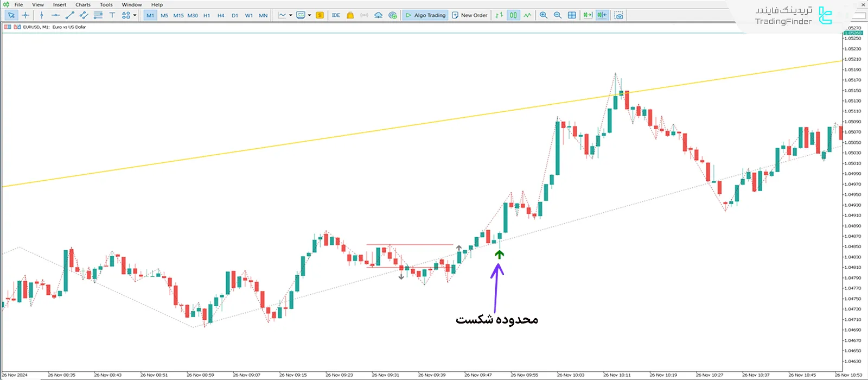Image resolution: width=868 pixels, height=380 pixels.
Task: Select the crosshair cursor tool
Action: point(25,15)
